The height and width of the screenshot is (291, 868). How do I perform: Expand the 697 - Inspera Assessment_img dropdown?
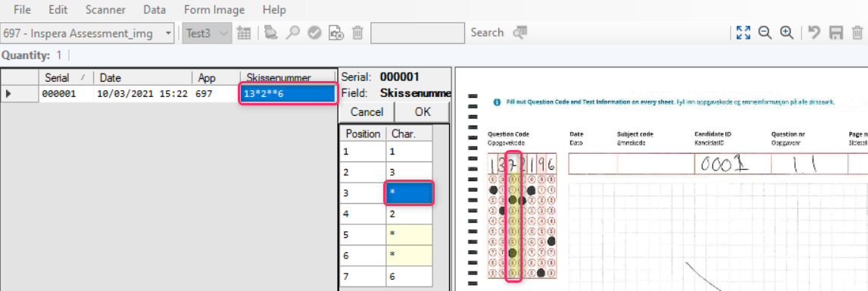pos(168,33)
